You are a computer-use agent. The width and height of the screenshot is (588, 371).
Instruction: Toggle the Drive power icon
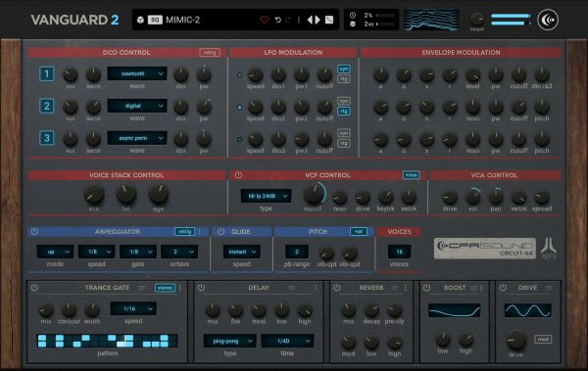(x=503, y=288)
